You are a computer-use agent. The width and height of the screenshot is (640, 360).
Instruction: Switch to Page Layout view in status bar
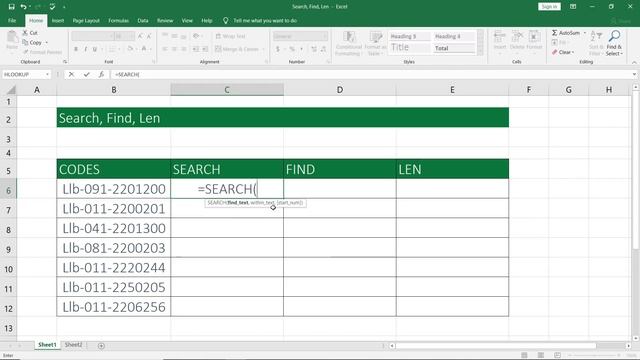click(x=541, y=355)
